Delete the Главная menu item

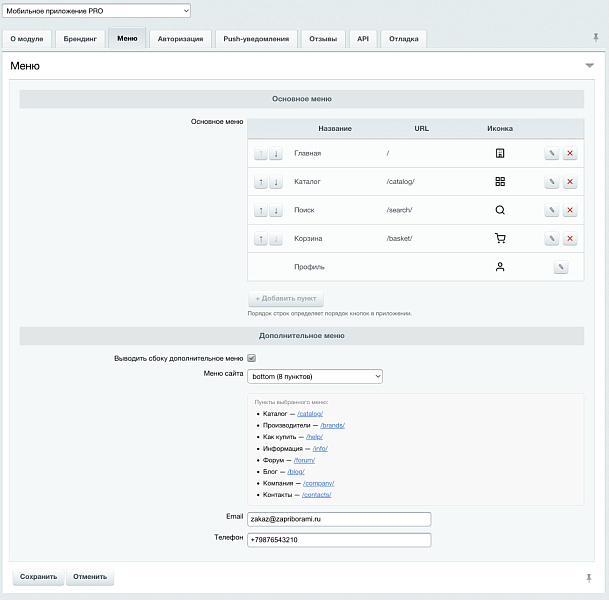click(570, 153)
